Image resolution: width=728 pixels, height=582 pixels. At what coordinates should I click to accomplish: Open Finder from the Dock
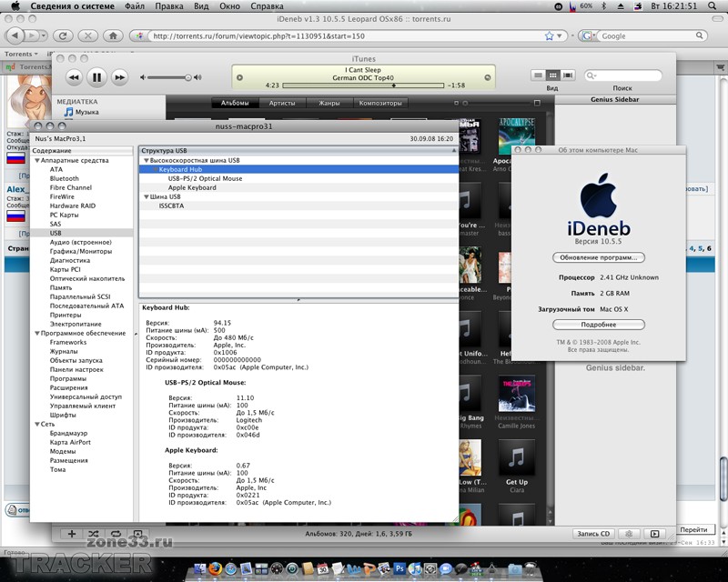(x=199, y=569)
